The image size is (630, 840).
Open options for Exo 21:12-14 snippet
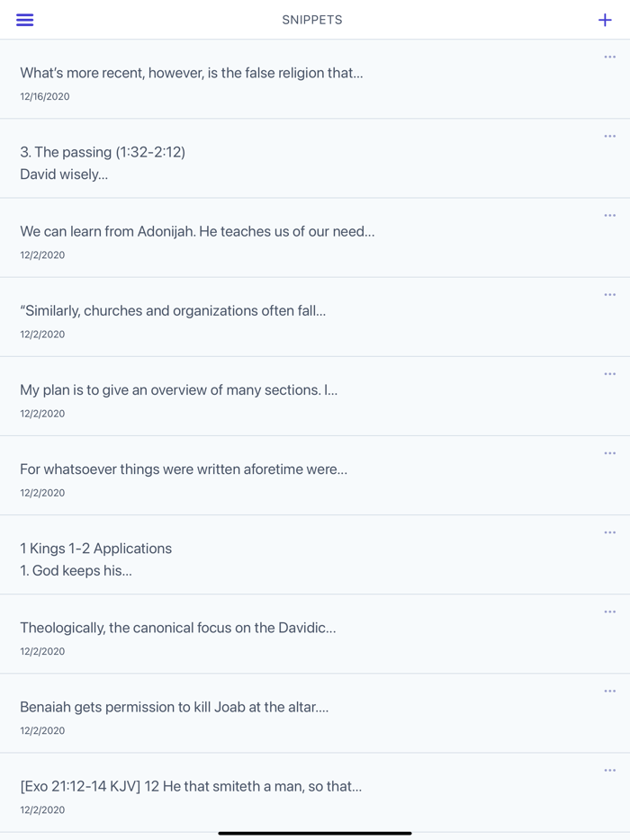[x=609, y=770]
